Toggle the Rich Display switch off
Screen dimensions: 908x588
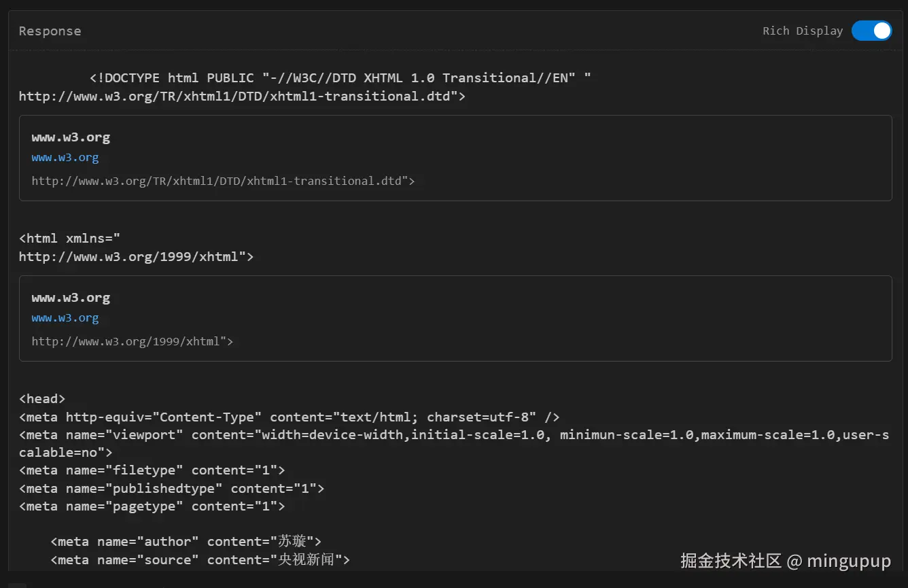[x=871, y=31]
